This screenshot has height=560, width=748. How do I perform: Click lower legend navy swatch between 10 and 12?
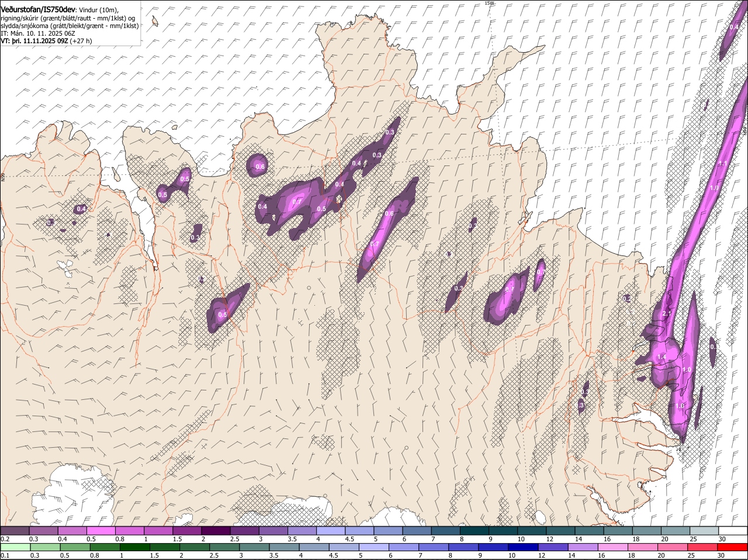coord(522,547)
